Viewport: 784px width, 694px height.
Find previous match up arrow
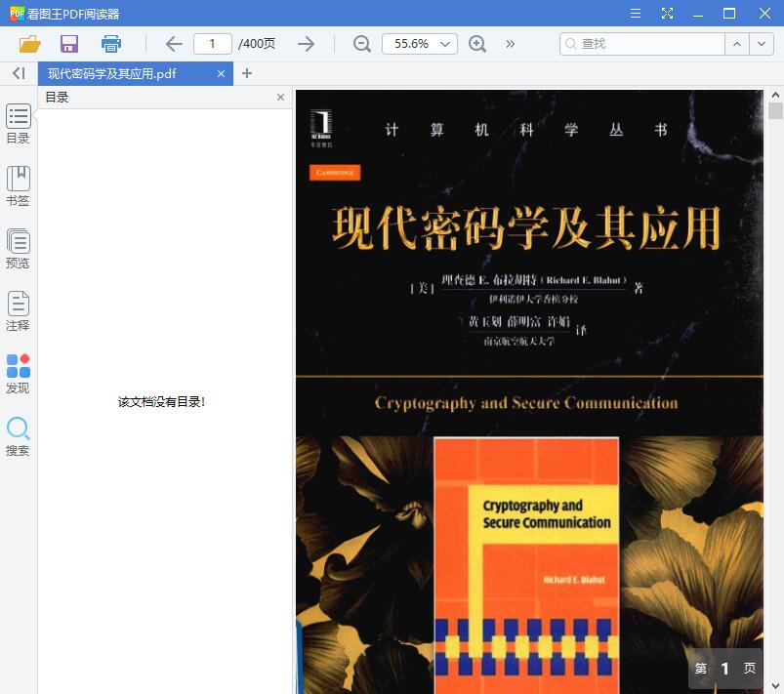point(736,44)
